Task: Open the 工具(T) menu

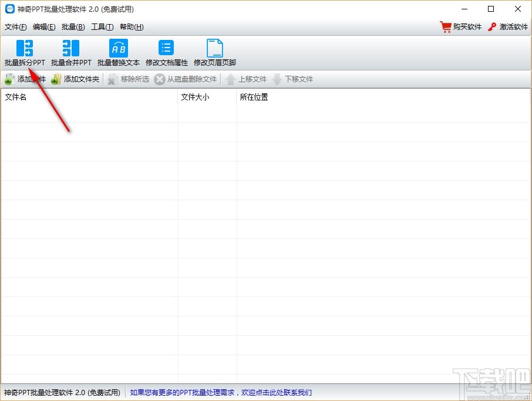Action: [x=102, y=27]
